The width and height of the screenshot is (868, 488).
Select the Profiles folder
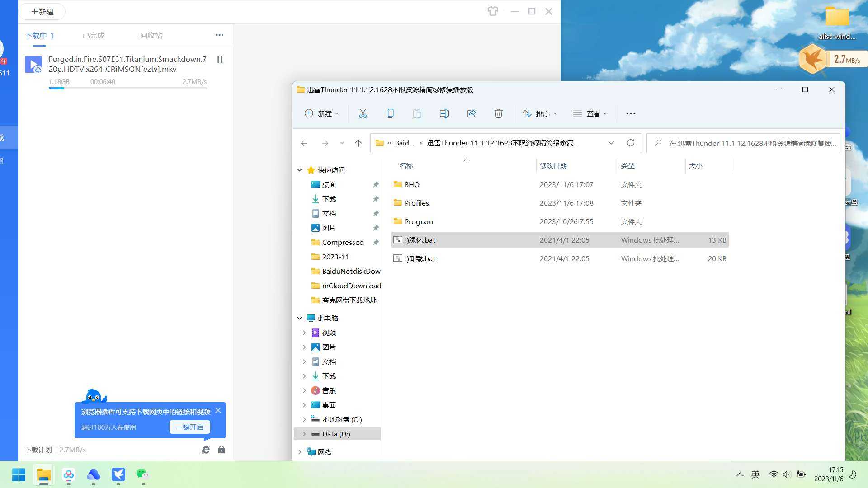tap(560, 203)
